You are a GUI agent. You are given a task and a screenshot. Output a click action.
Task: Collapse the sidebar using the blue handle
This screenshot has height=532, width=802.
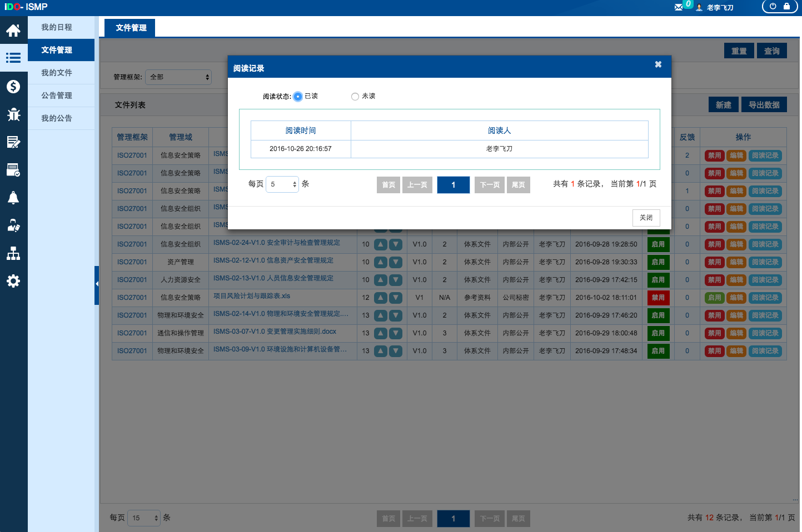click(x=97, y=284)
